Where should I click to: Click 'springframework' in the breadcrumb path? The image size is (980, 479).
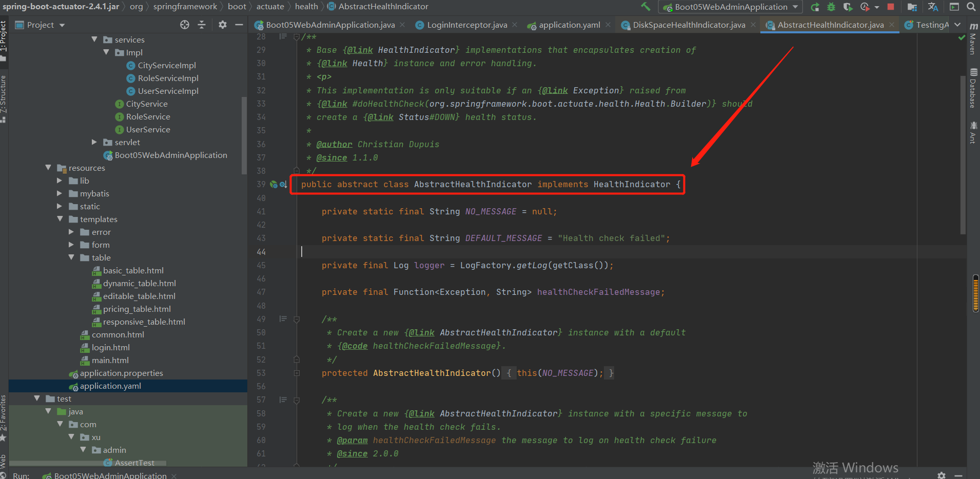185,7
